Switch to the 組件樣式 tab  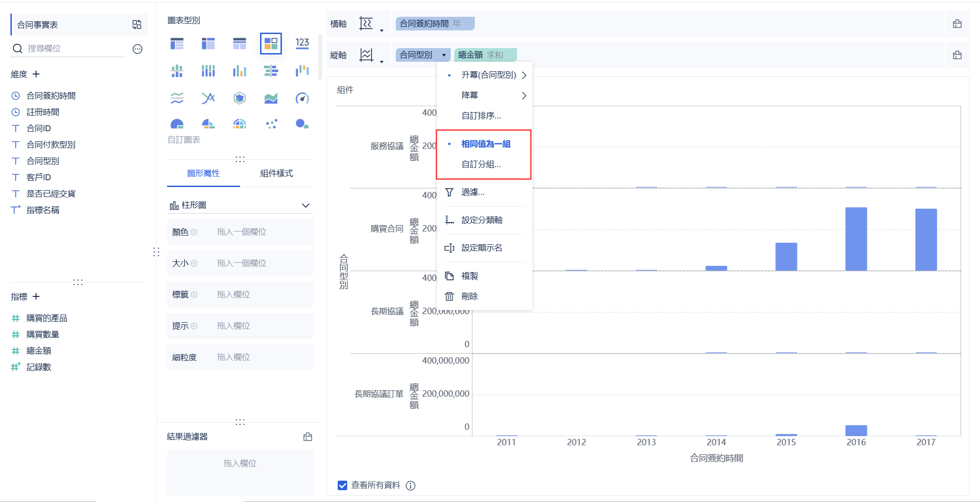pyautogui.click(x=276, y=173)
